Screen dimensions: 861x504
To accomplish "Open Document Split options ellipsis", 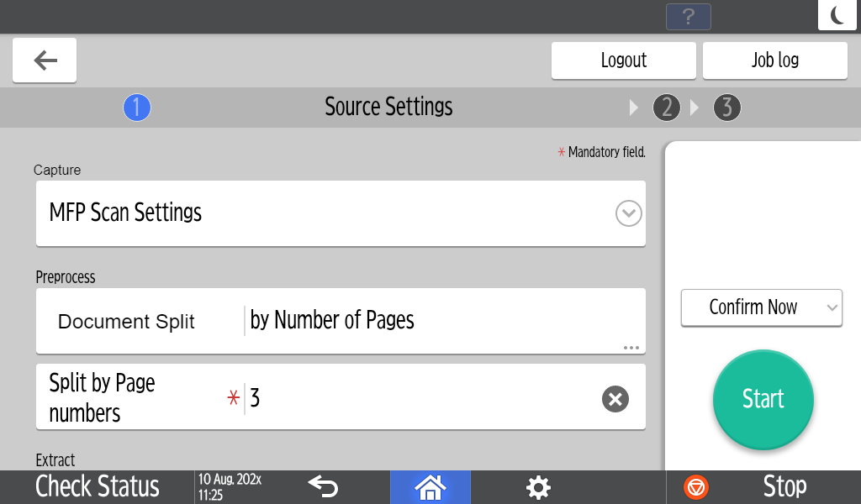I will click(631, 347).
